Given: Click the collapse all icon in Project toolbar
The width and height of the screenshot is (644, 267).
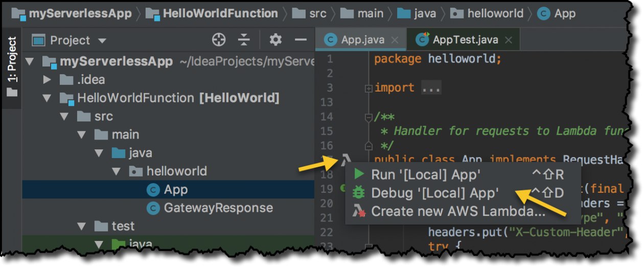Looking at the screenshot, I should pos(244,40).
